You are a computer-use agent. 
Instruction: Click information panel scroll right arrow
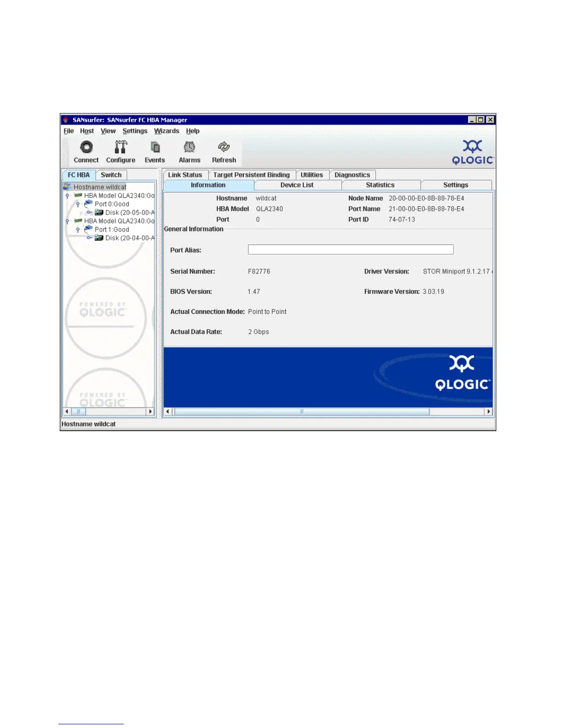(488, 412)
